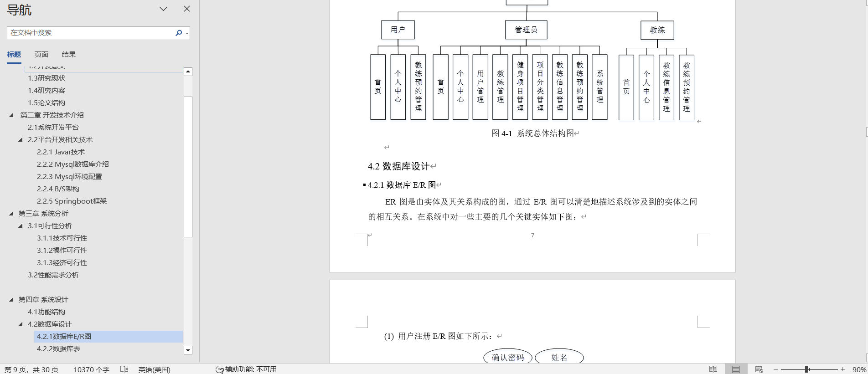
Task: Go to heading 3.1.2操作可行性
Action: click(62, 251)
